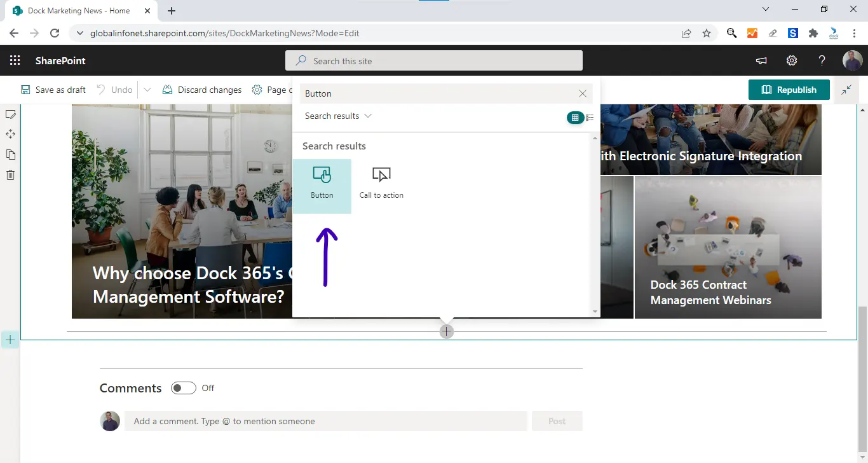Delete the section with trash icon
868x463 pixels.
tap(10, 175)
